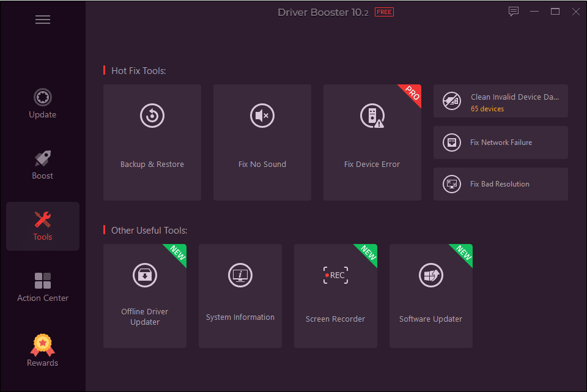Click the Fix Bad Resolution icon

click(x=452, y=184)
